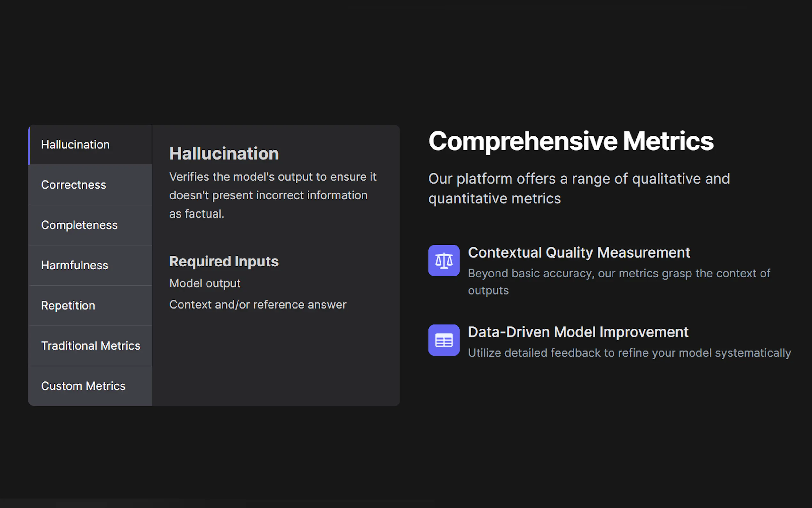Click the data table icon

pos(444,340)
